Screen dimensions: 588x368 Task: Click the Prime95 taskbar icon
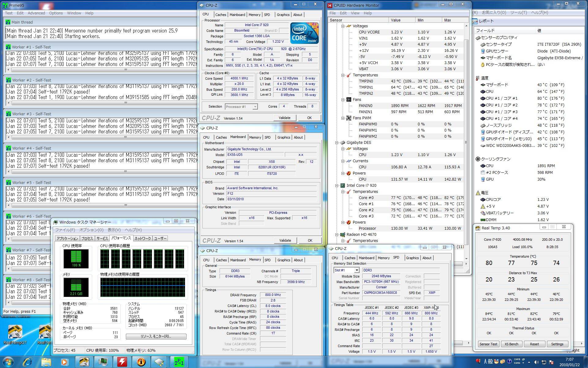(179, 362)
